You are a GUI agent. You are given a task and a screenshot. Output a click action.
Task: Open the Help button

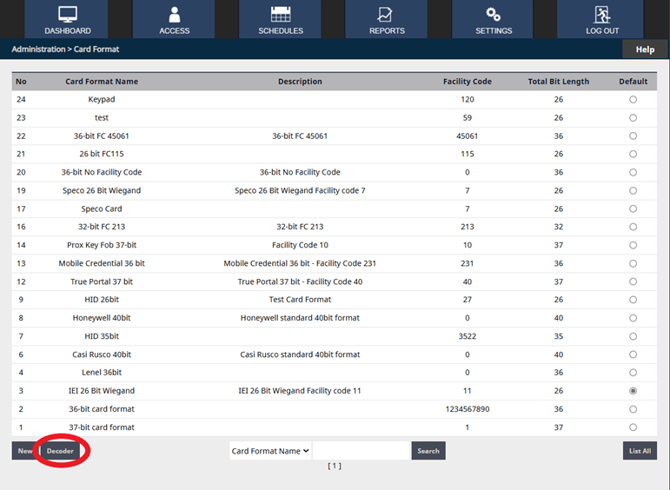click(645, 49)
